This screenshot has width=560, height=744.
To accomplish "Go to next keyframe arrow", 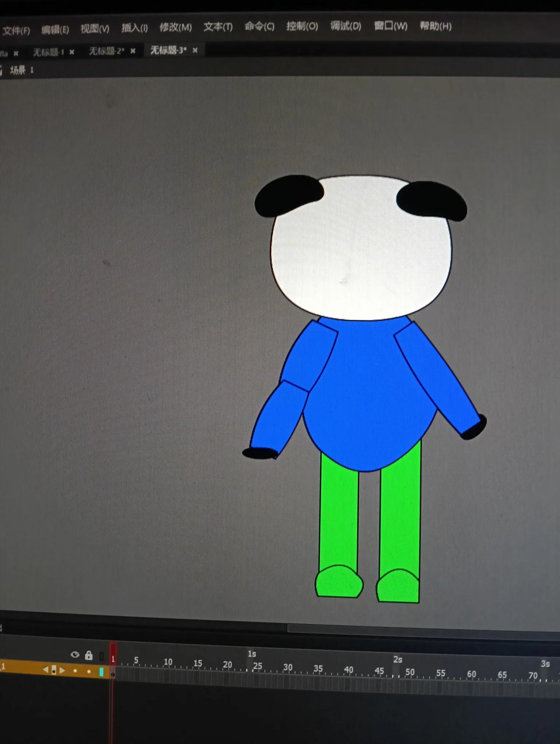I will [x=62, y=670].
